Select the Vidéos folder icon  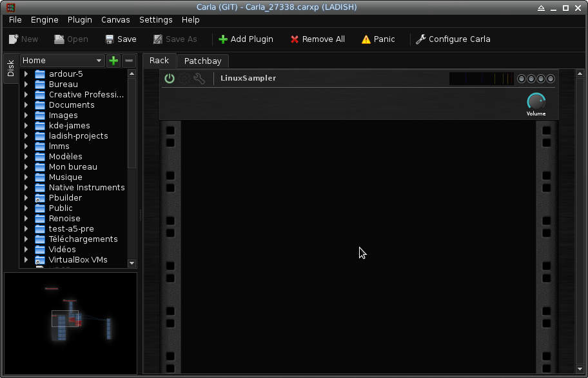point(40,250)
